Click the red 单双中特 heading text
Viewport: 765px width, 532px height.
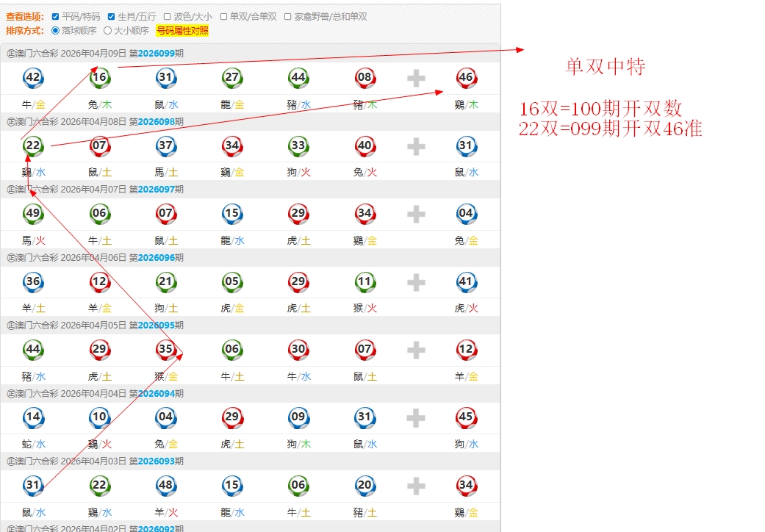(x=605, y=67)
